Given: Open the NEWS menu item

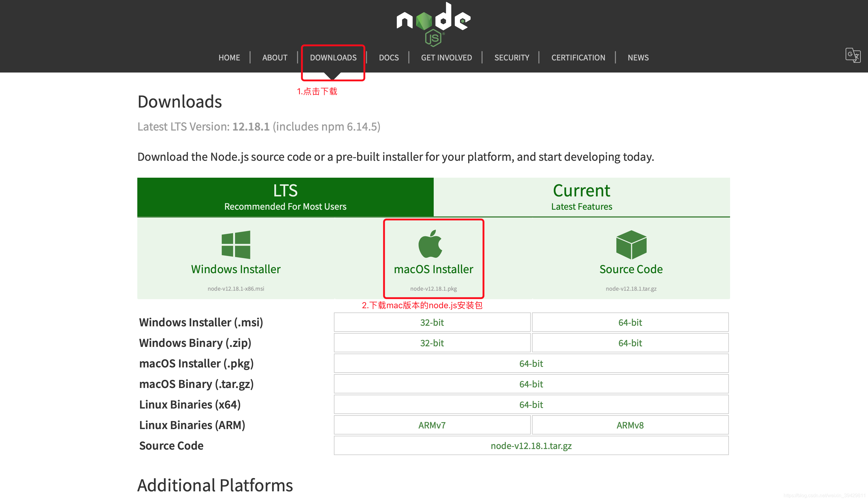Looking at the screenshot, I should click(638, 57).
